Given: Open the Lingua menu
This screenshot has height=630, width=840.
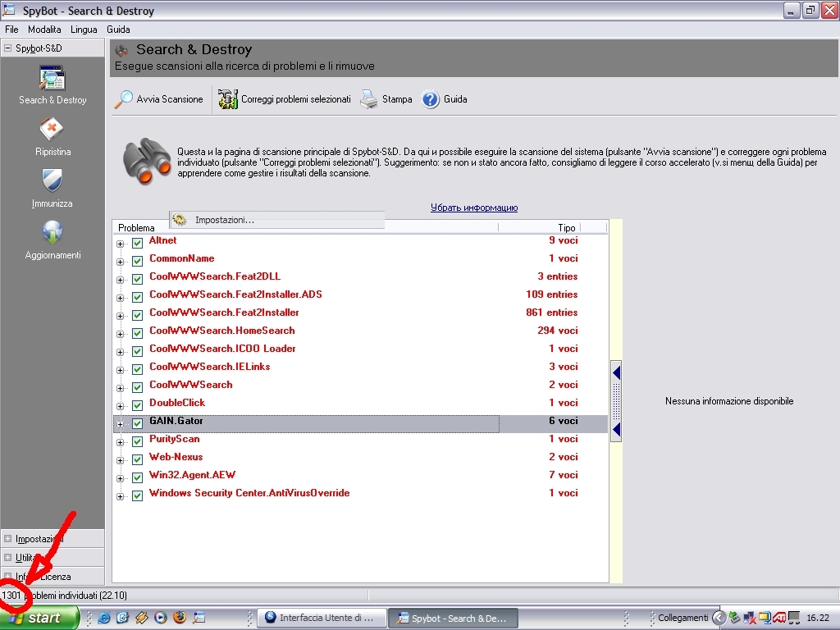Looking at the screenshot, I should [84, 30].
